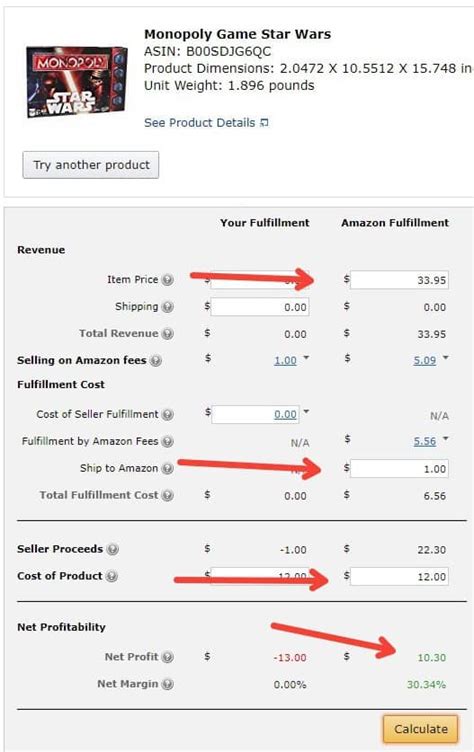Focus Ship to Amazon field 1.00

click(x=399, y=469)
